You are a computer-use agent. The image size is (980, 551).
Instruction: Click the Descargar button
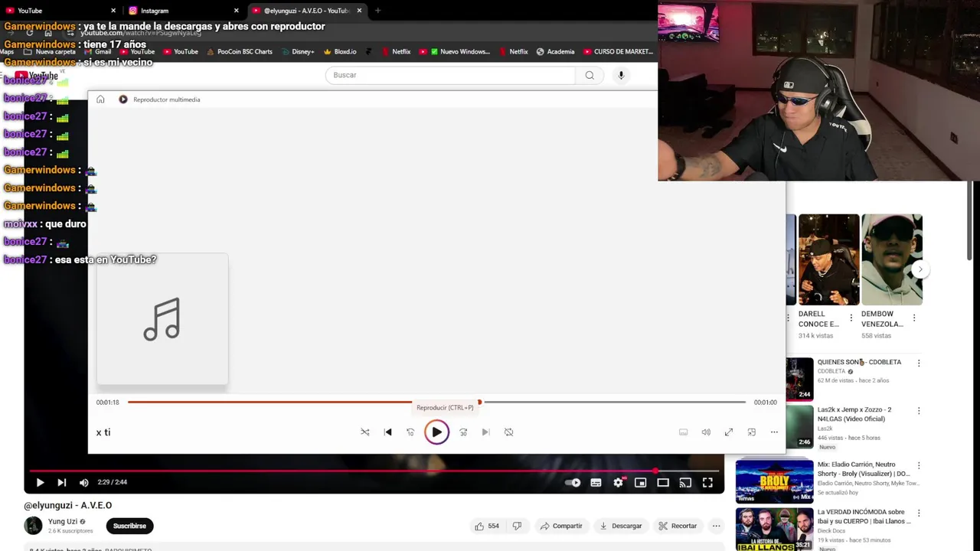[621, 526]
